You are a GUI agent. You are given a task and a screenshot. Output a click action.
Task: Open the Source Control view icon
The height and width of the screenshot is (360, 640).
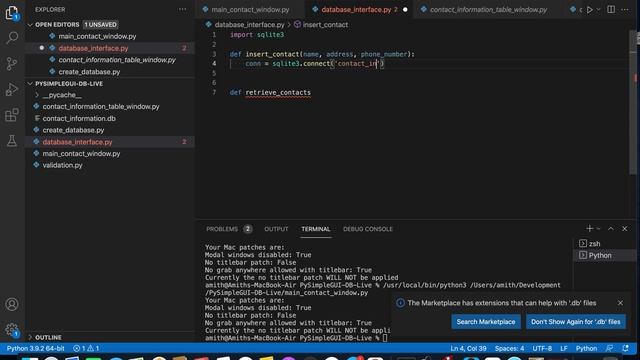[x=12, y=64]
